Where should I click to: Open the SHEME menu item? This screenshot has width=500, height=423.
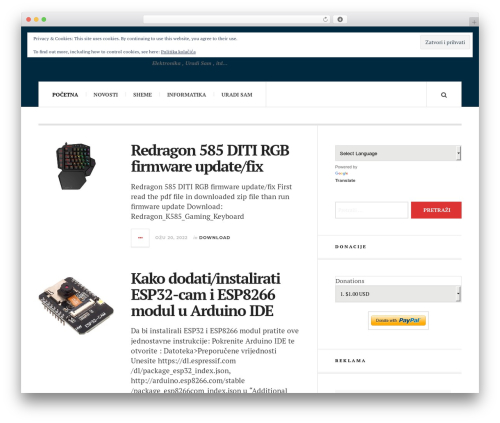click(x=142, y=95)
